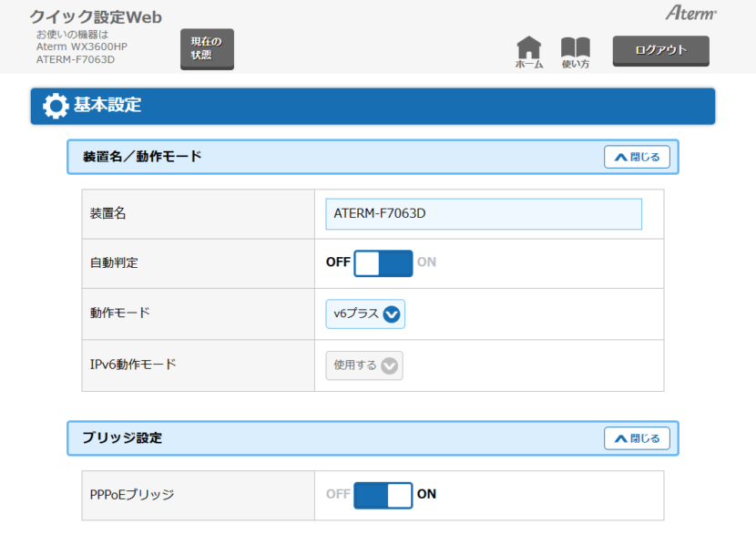Select the 基本設定 header bar
The height and width of the screenshot is (545, 756).
coord(373,106)
